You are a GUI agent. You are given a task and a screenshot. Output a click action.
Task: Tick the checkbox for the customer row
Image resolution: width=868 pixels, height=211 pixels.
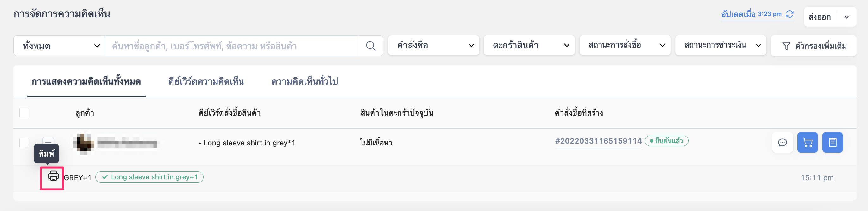tap(24, 143)
